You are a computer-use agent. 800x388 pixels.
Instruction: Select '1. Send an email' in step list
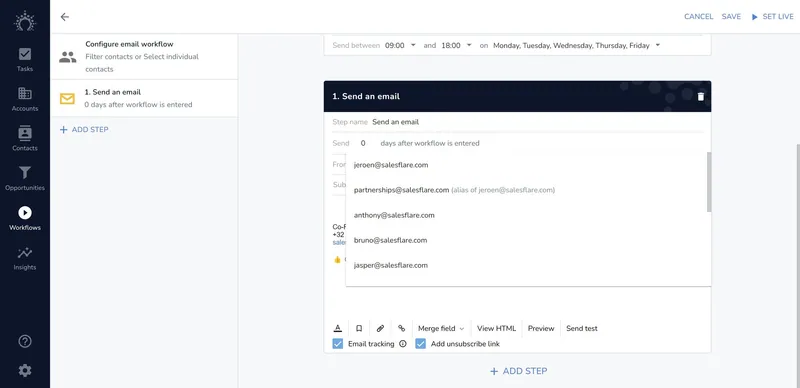click(x=144, y=98)
